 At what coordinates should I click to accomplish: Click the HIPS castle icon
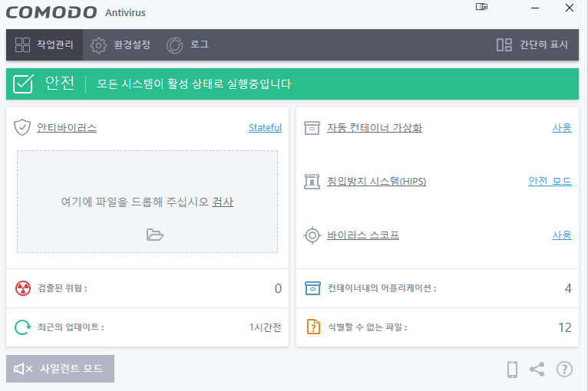pos(312,181)
